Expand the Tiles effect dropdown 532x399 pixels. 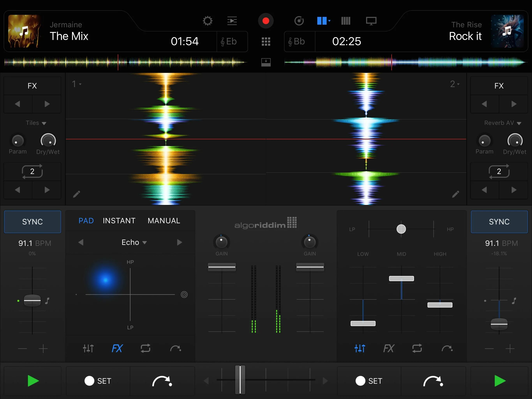[36, 123]
